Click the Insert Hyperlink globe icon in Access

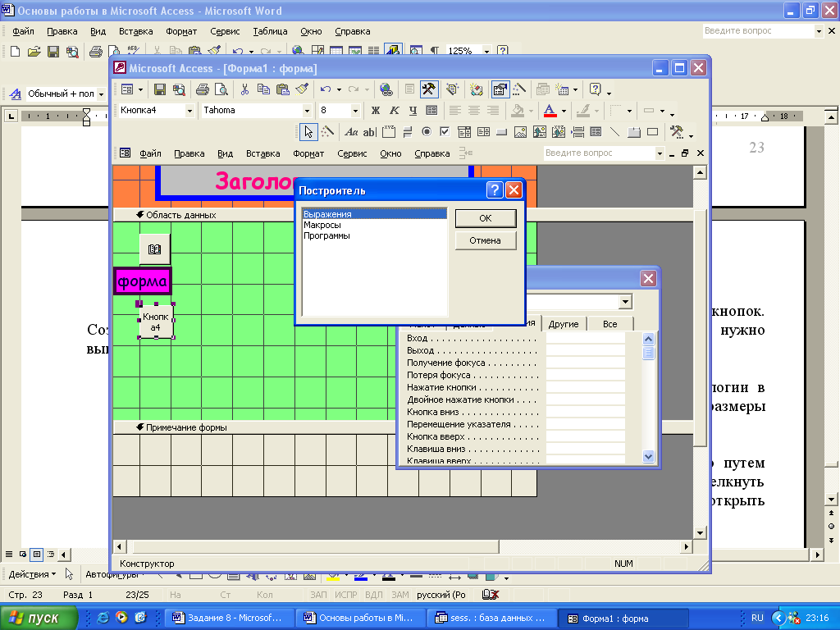386,89
